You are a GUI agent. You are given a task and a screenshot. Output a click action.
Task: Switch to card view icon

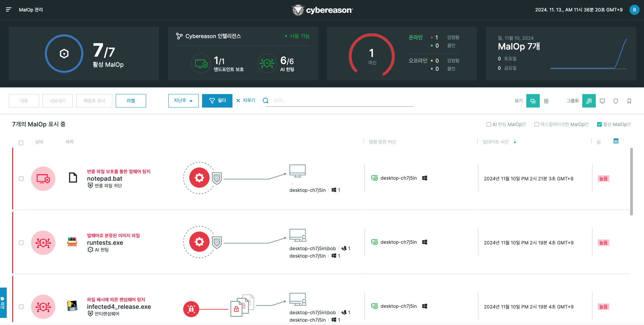pos(533,101)
